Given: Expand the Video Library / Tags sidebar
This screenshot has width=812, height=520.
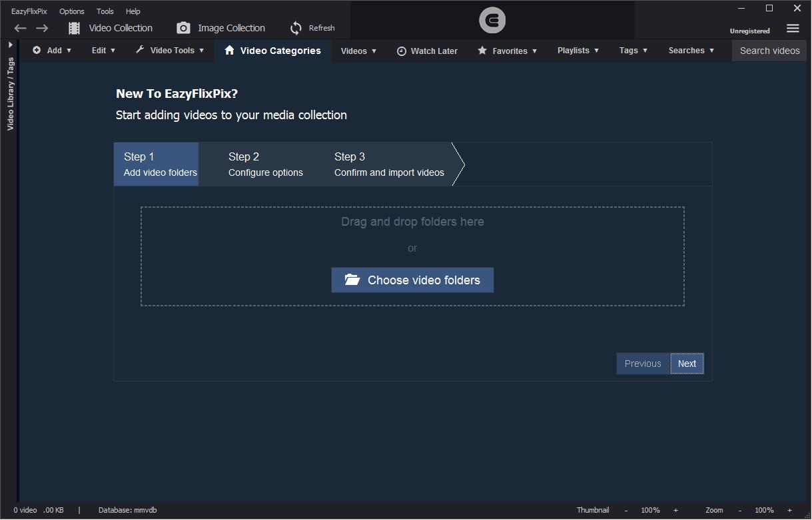Looking at the screenshot, I should 11,45.
